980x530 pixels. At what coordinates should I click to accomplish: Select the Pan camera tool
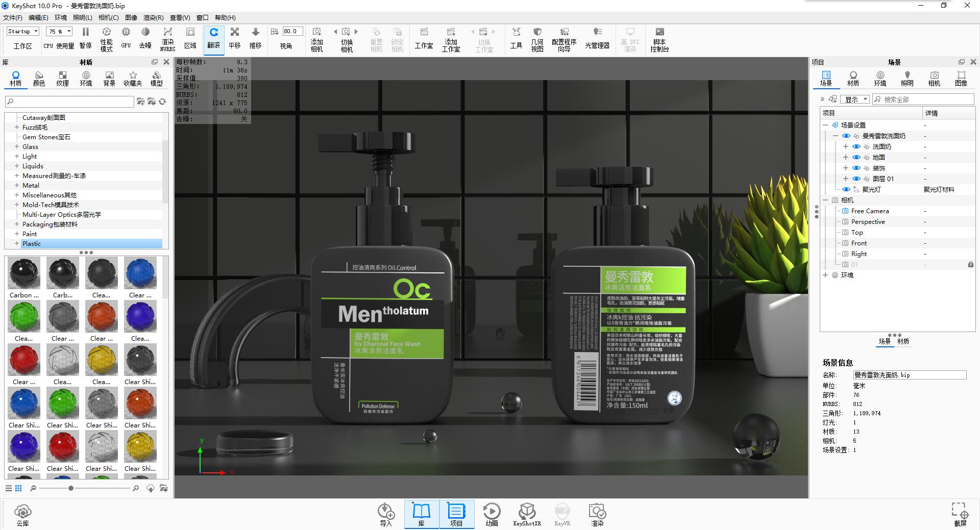coord(235,38)
